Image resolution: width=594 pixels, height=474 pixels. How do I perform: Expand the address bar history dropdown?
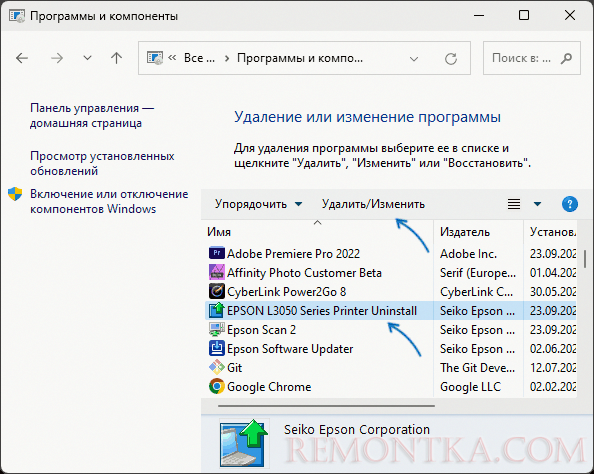tap(414, 59)
